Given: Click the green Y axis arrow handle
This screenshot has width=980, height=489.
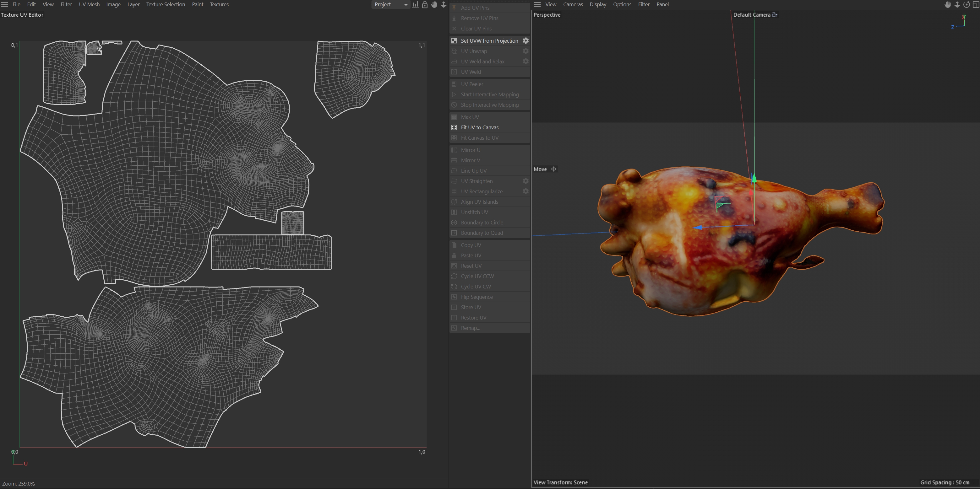Looking at the screenshot, I should (754, 178).
